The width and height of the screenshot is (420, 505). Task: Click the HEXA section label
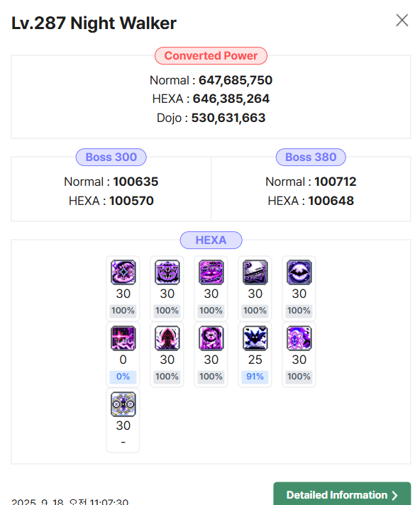click(x=211, y=240)
